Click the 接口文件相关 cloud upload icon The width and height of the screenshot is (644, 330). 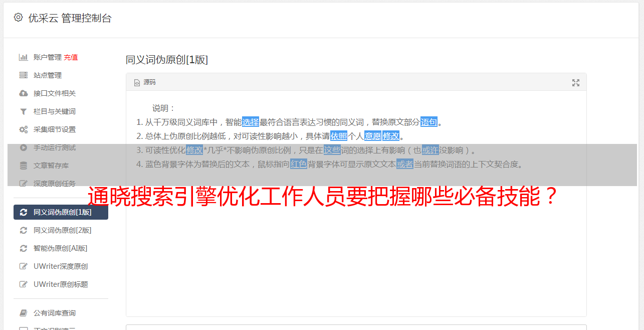pyautogui.click(x=23, y=93)
